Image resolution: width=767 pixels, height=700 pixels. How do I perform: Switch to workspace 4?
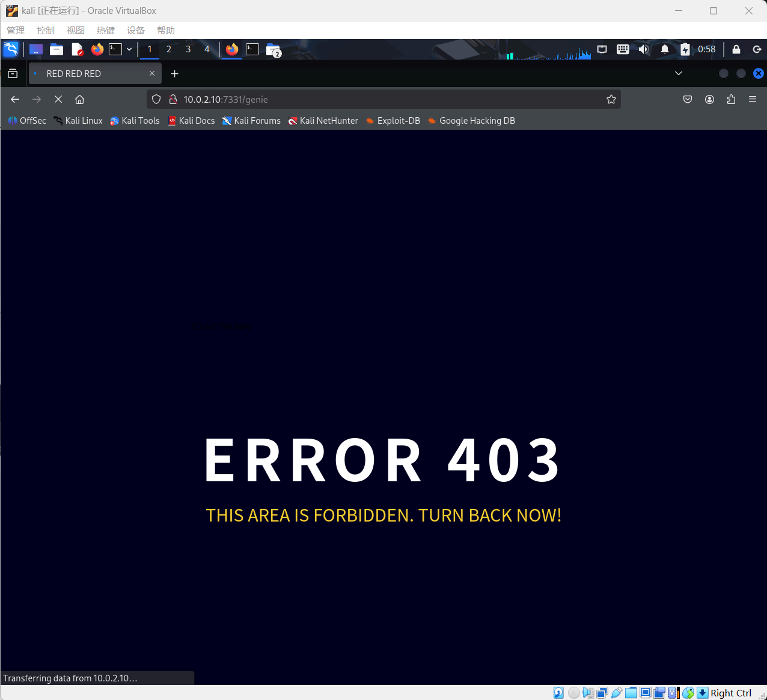(207, 49)
